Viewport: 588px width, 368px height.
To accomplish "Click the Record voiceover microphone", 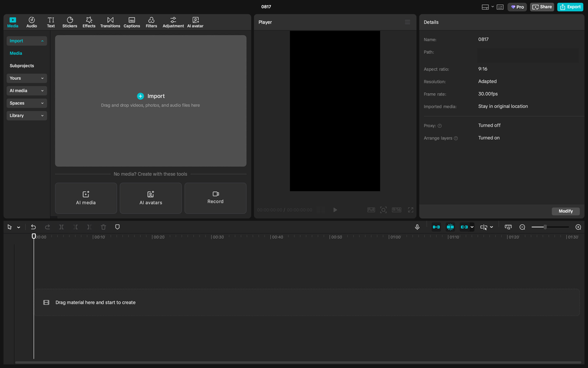I will [417, 227].
